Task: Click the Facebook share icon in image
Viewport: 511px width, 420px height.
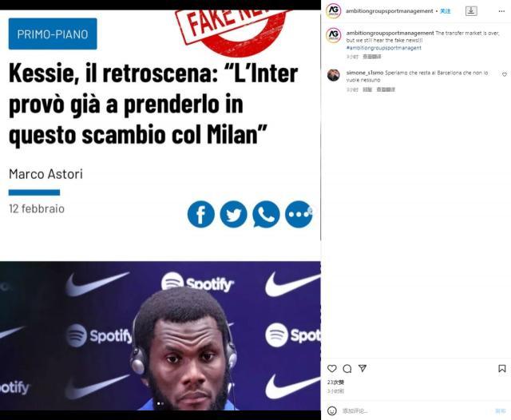Action: click(201, 214)
